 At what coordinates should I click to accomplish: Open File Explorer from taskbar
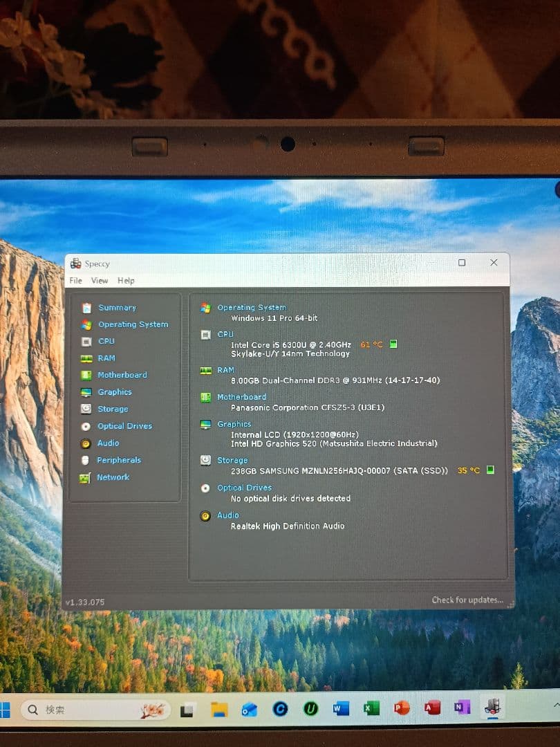pos(219,710)
